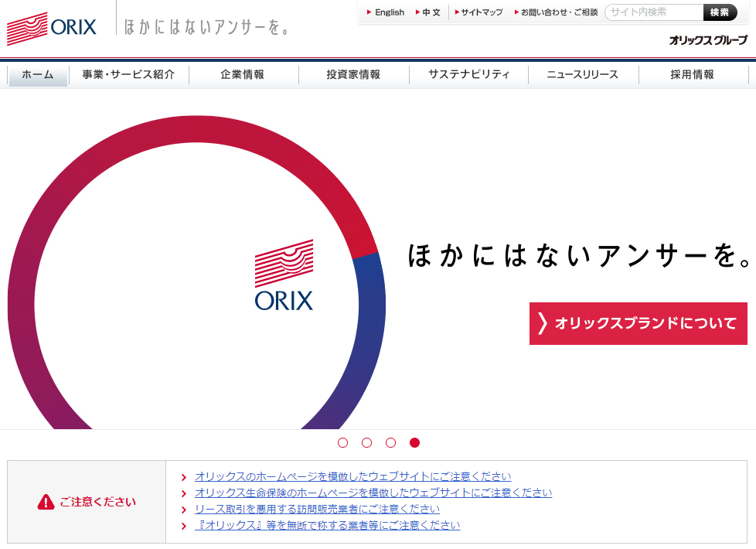Open notice about オリックスのホームページを模倣したウェブサイト
756x549 pixels.
point(353,476)
